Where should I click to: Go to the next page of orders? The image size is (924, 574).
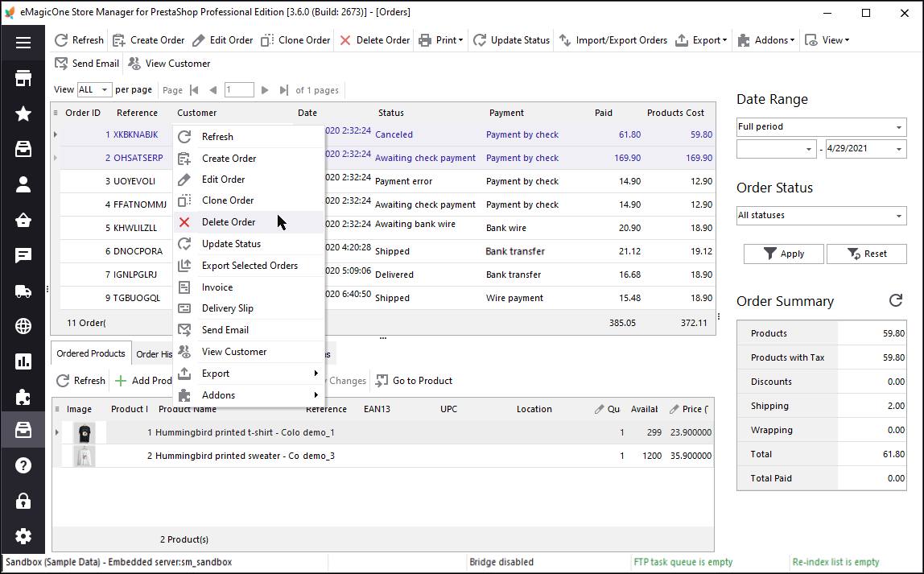click(x=265, y=90)
